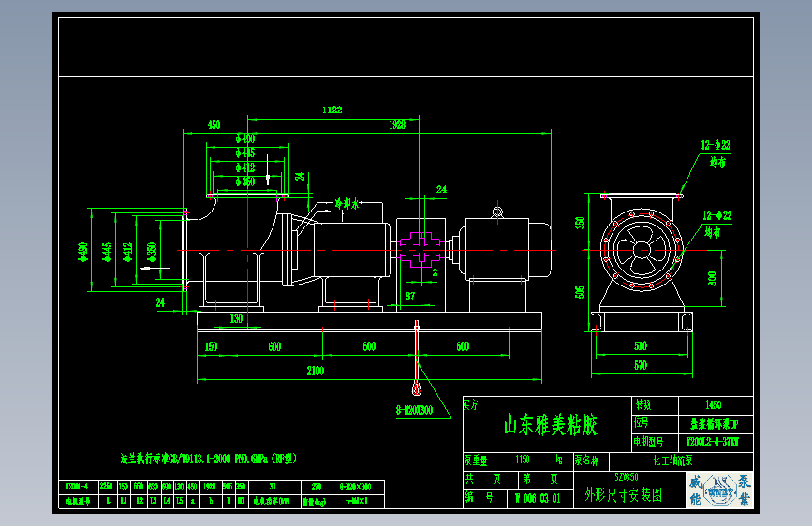Image resolution: width=812 pixels, height=526 pixels.
Task: Select the 泵名称 pump name label
Action: point(586,460)
